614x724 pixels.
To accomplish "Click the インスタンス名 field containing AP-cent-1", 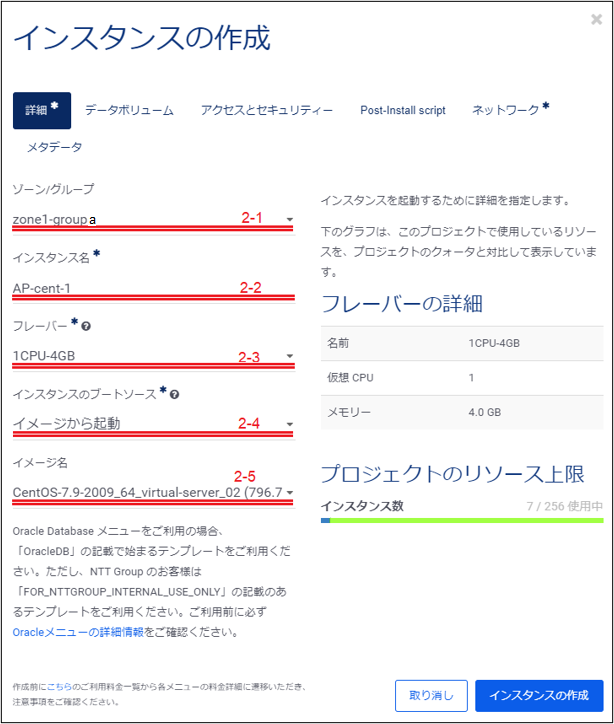I will point(150,289).
